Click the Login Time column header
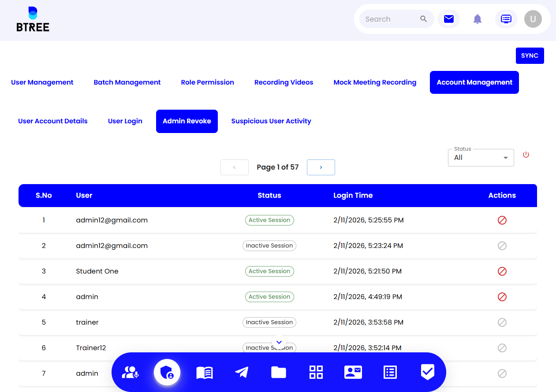The image size is (556, 392). (353, 196)
